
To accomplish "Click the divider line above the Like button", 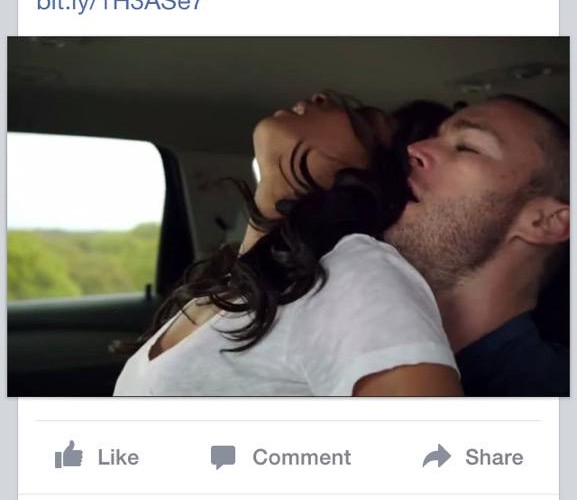I will (288, 420).
